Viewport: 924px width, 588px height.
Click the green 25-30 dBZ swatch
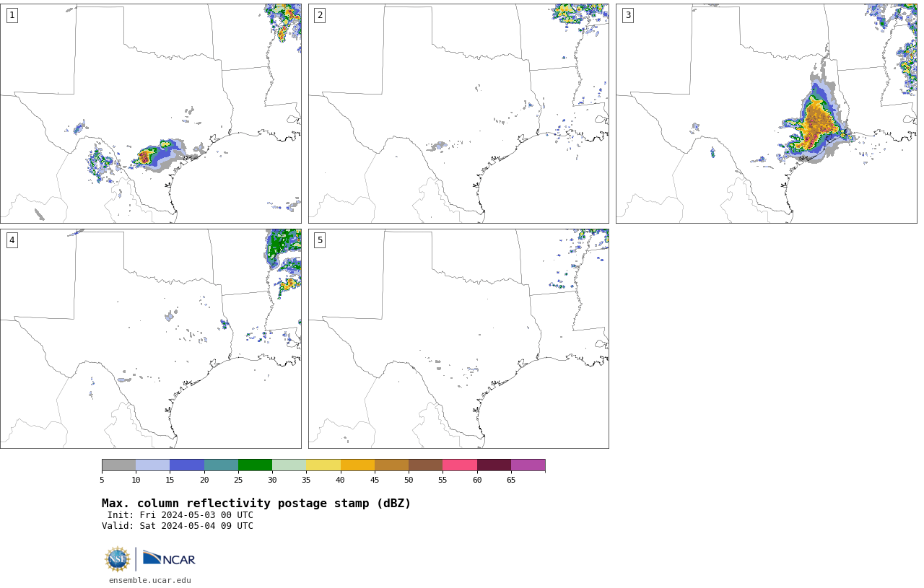255,465
